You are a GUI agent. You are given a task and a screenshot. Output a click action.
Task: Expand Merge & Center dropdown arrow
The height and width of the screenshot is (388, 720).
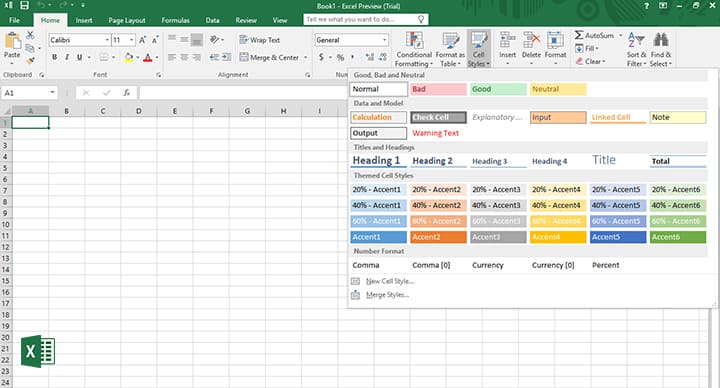pos(305,57)
